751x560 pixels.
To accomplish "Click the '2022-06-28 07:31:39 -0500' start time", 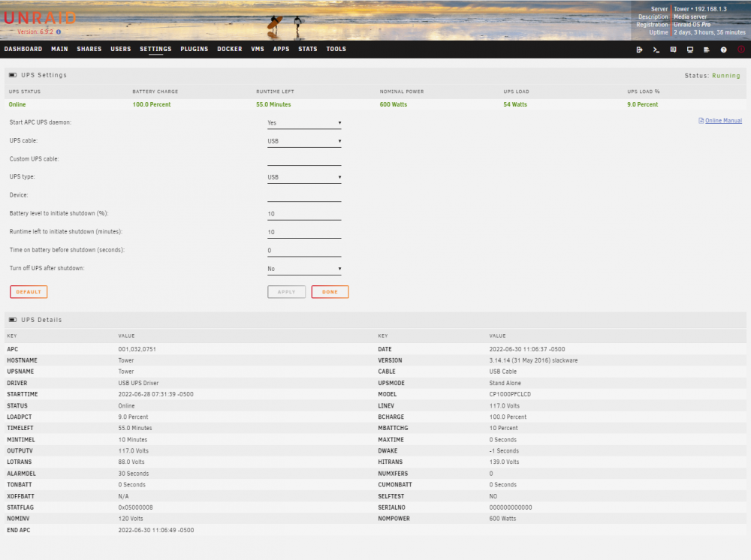I will (x=155, y=394).
